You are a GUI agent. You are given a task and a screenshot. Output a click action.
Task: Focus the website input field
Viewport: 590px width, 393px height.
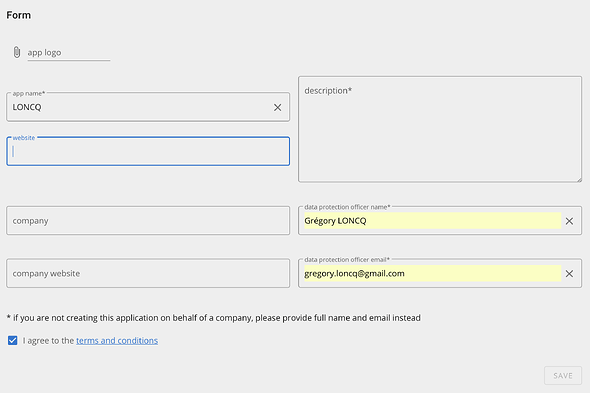point(148,151)
